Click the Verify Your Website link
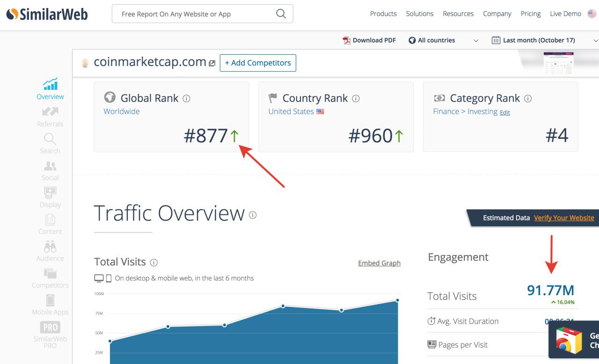The image size is (599, 364). 564,218
